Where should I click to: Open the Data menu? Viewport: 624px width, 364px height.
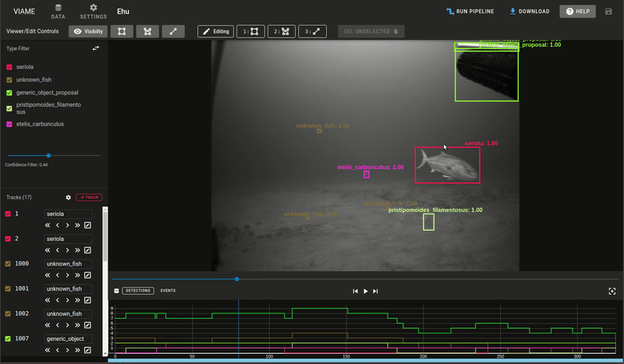point(58,11)
